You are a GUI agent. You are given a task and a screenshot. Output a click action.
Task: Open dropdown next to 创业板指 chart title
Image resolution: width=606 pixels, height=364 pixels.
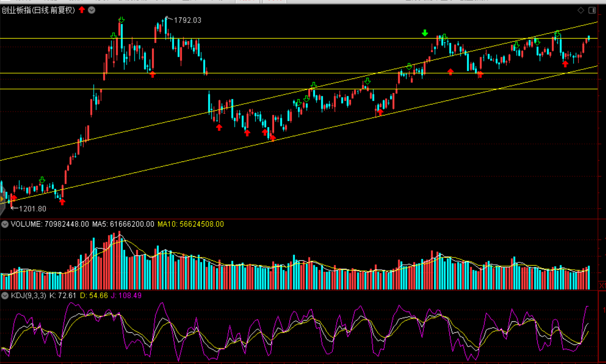pyautogui.click(x=92, y=10)
